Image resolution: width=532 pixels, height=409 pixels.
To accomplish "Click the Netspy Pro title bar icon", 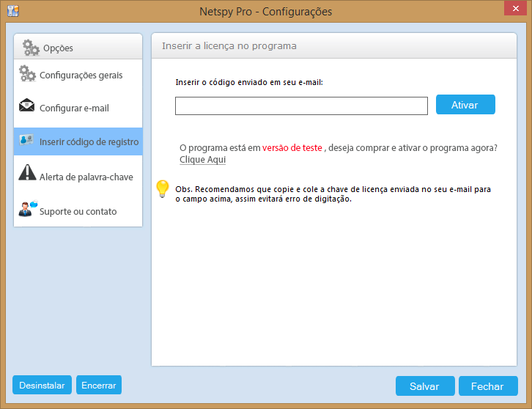I will point(13,11).
